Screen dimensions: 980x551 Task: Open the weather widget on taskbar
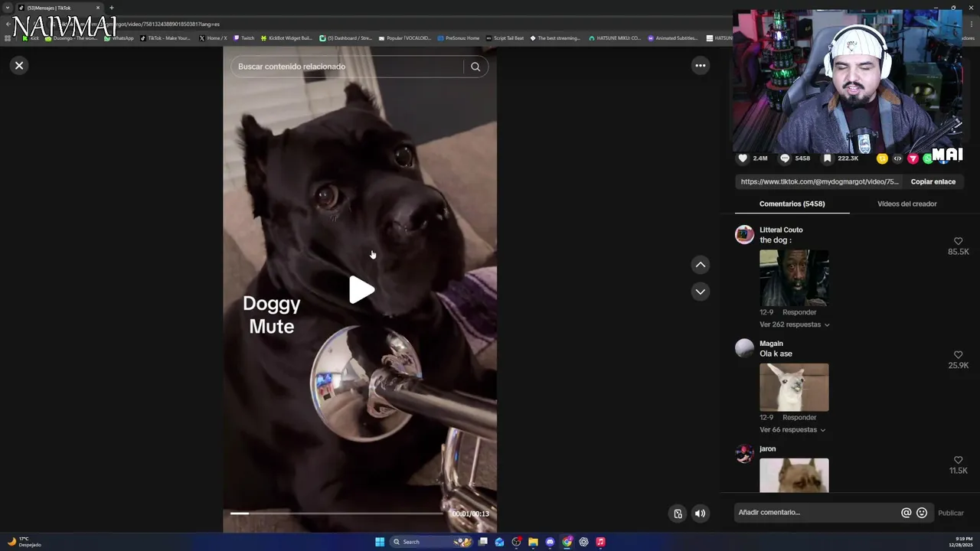[x=24, y=542]
